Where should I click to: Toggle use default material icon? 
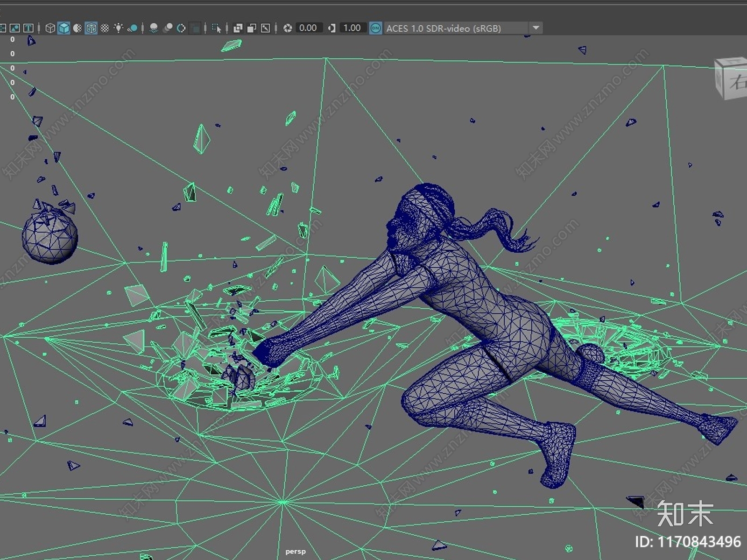pyautogui.click(x=78, y=28)
